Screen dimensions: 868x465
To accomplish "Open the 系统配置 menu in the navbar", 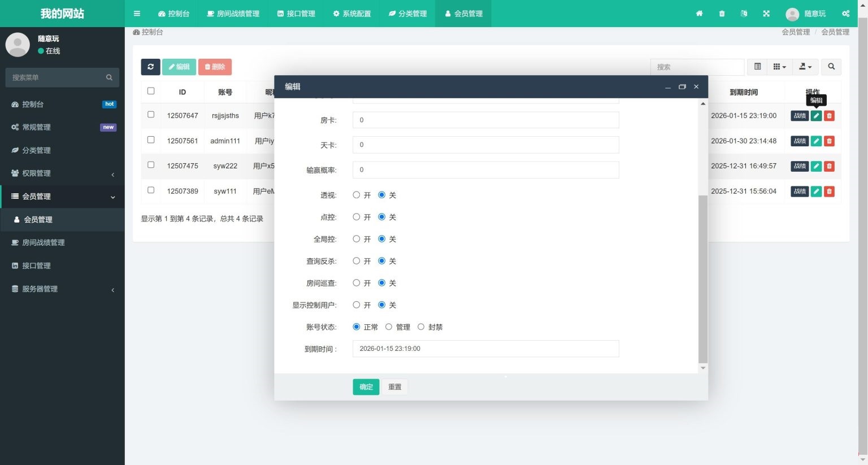I will point(351,14).
